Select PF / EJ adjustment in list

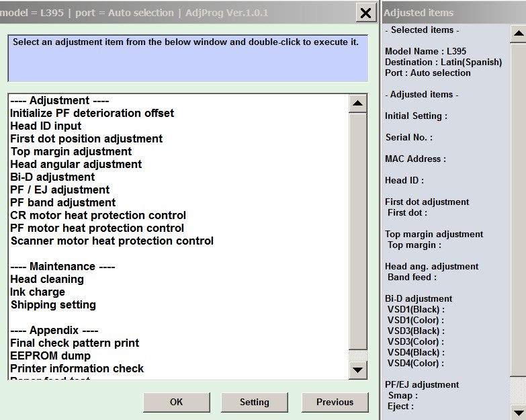(60, 190)
